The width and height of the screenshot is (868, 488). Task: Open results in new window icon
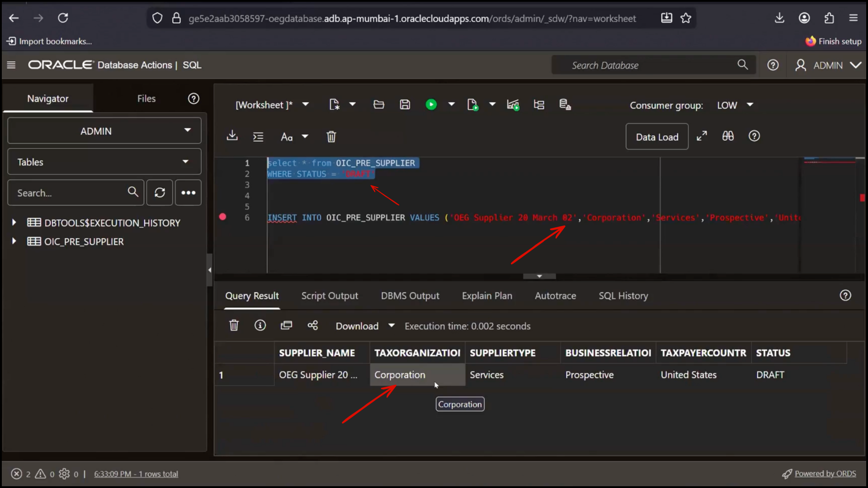(286, 325)
